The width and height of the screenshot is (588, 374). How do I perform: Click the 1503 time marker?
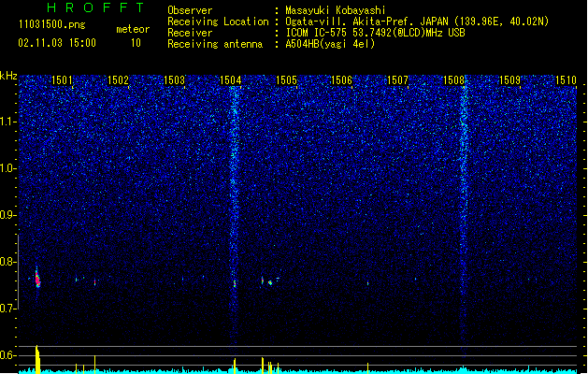(x=175, y=79)
